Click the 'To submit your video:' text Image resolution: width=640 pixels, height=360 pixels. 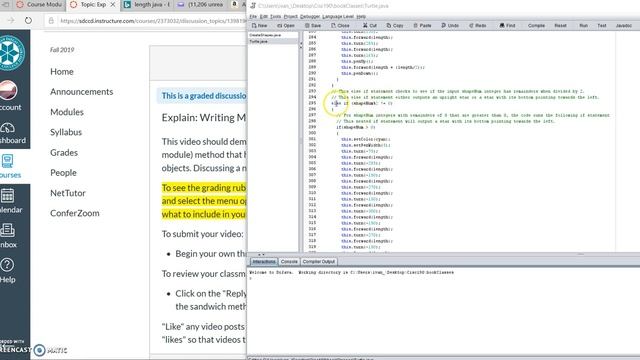tap(202, 234)
